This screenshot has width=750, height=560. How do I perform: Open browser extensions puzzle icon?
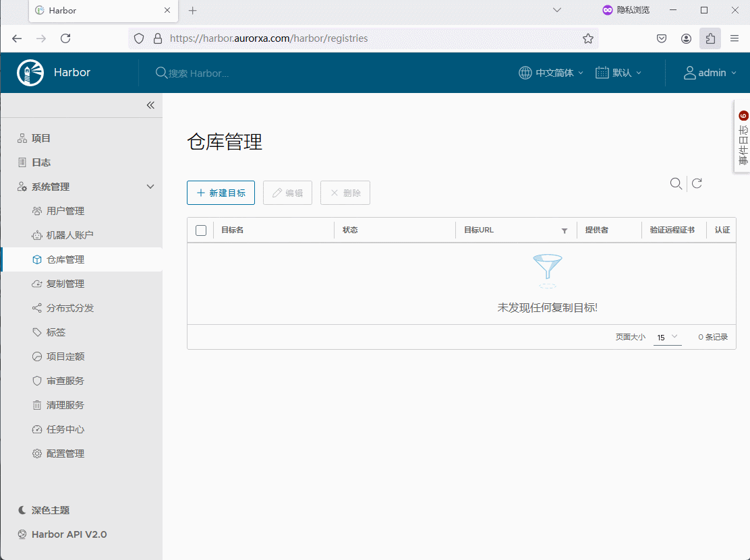[x=710, y=38]
